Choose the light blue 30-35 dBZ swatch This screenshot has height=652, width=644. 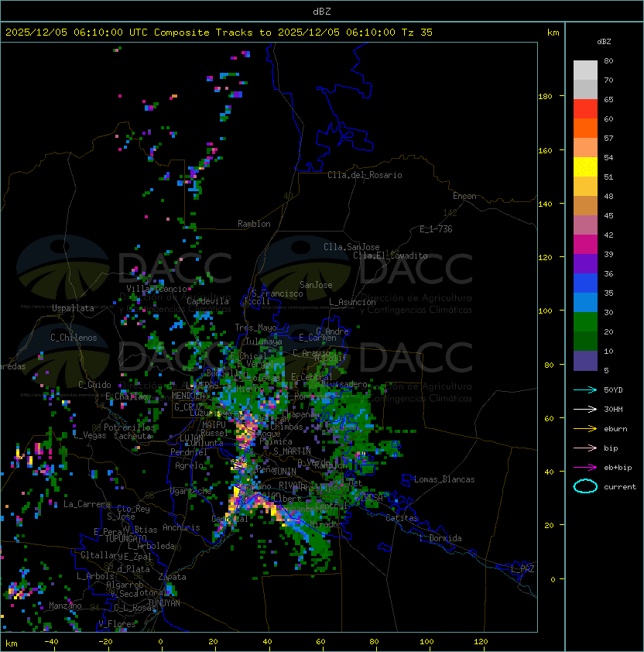585,303
